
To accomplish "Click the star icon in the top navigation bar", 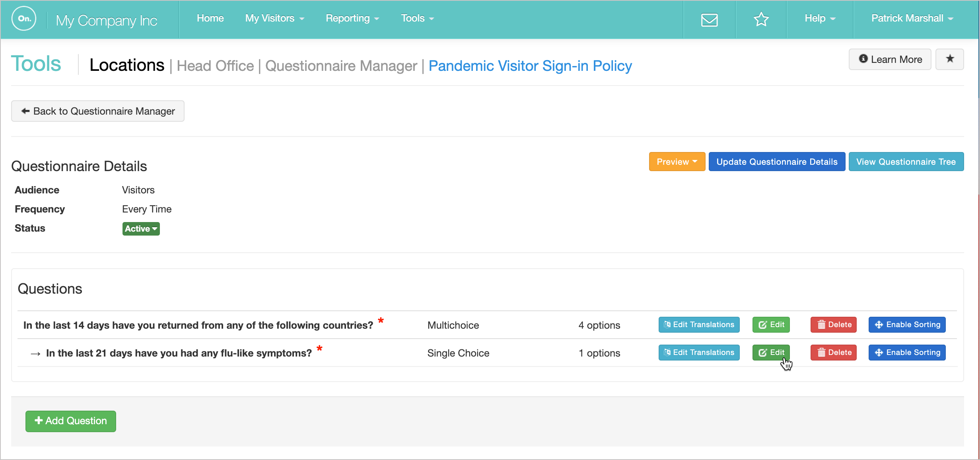I will (x=761, y=19).
